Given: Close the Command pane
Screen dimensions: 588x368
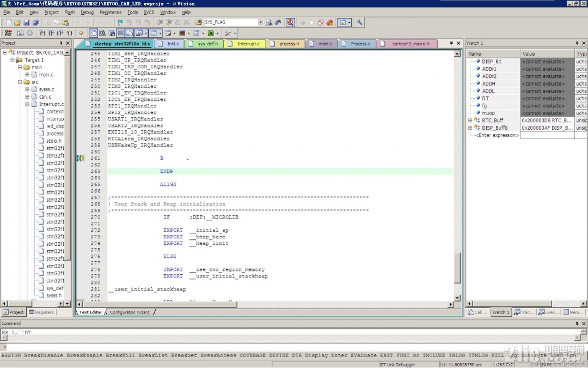Looking at the screenshot, I should [584, 323].
